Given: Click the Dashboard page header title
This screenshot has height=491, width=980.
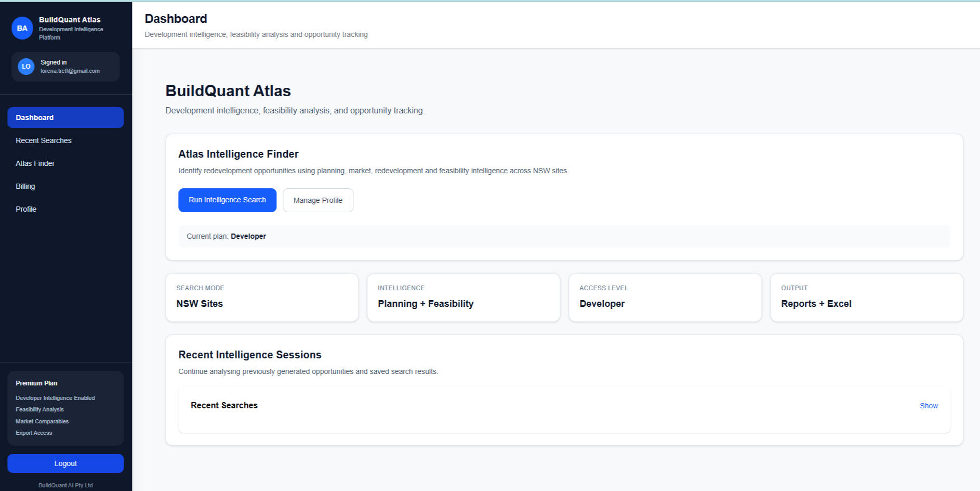Looking at the screenshot, I should (x=176, y=19).
